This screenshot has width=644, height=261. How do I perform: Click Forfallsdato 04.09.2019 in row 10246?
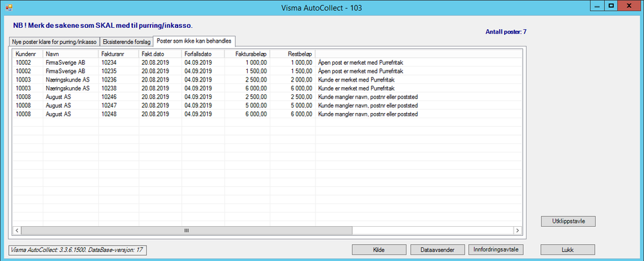tap(198, 97)
